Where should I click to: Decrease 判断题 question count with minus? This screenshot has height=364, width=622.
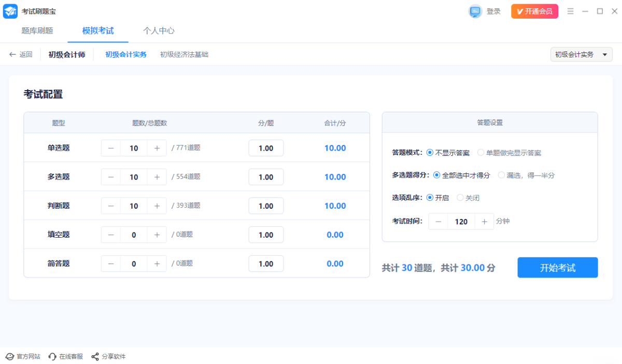tap(111, 206)
